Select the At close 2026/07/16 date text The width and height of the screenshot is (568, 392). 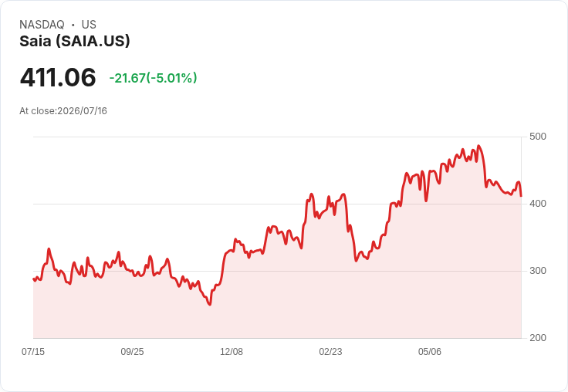(63, 111)
